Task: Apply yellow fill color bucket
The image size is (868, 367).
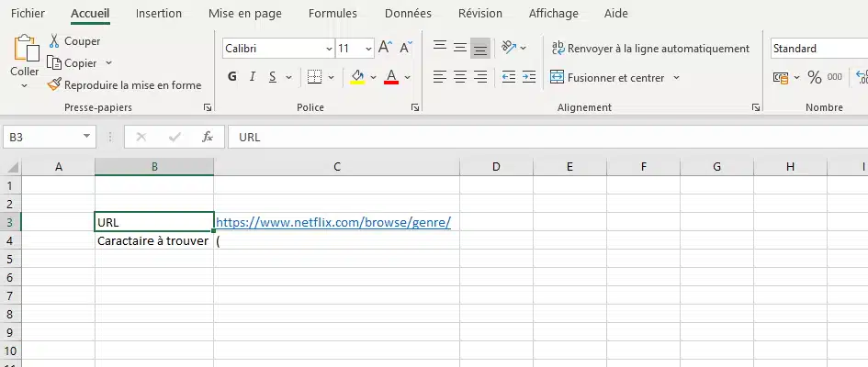Action: (357, 77)
